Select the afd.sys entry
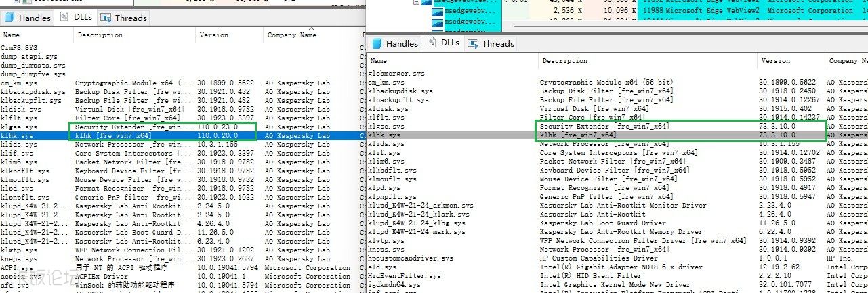Viewport: 868px width, 293px height. pos(15,286)
